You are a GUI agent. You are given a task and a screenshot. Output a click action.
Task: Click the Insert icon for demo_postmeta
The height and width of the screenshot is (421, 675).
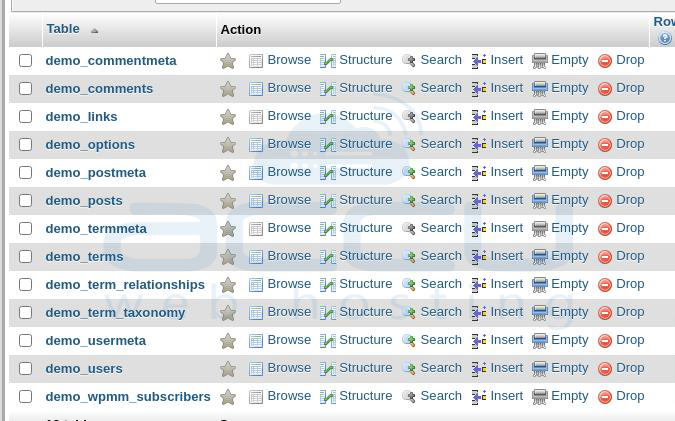click(x=479, y=173)
